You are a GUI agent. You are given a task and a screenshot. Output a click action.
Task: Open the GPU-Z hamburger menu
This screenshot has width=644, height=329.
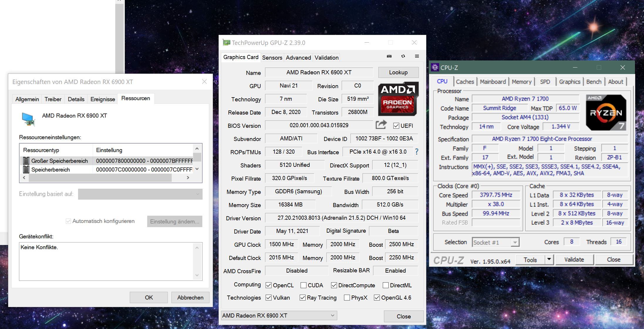coord(417,56)
